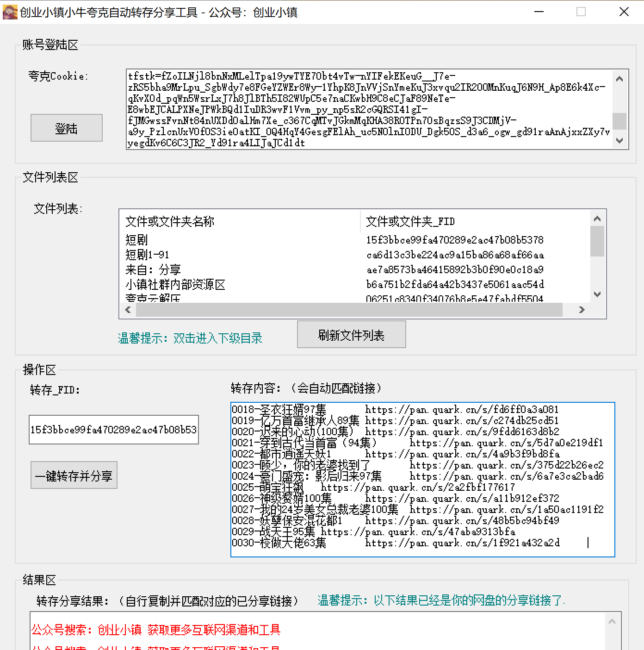
Task: Click the cookie box vertical scrollbar thumb
Action: [620, 121]
